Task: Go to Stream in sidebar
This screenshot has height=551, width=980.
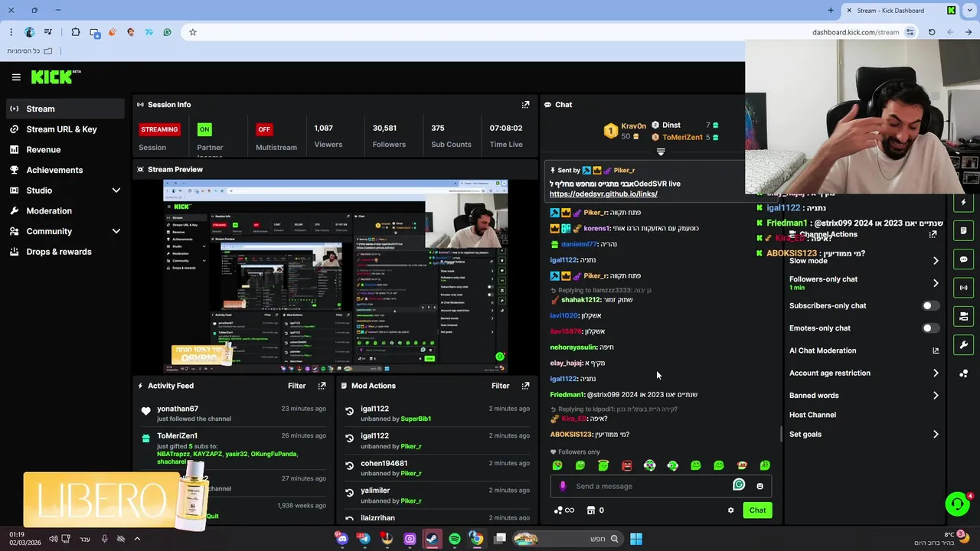Action: [64, 109]
